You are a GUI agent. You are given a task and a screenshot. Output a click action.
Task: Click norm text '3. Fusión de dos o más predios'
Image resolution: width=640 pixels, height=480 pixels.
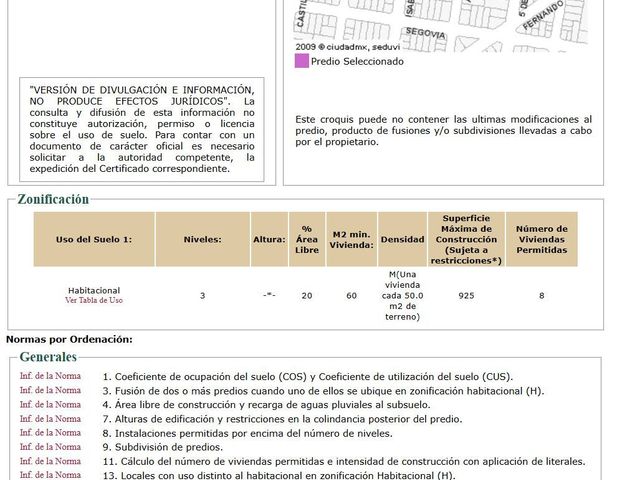pos(323,391)
